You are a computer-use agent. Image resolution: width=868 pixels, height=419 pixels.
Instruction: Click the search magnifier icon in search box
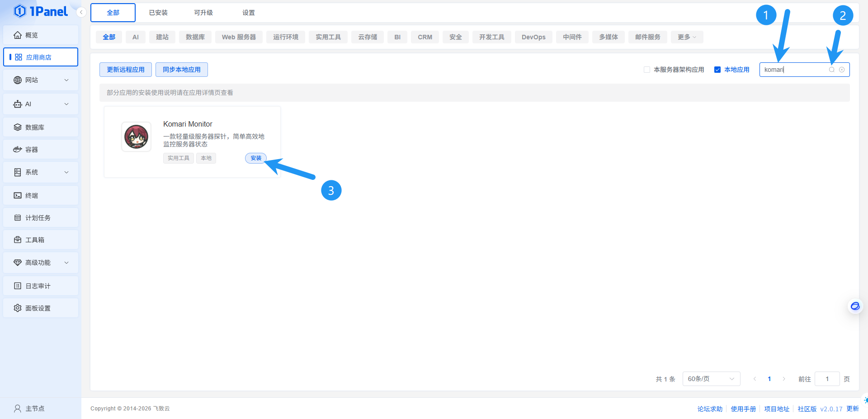click(x=831, y=70)
